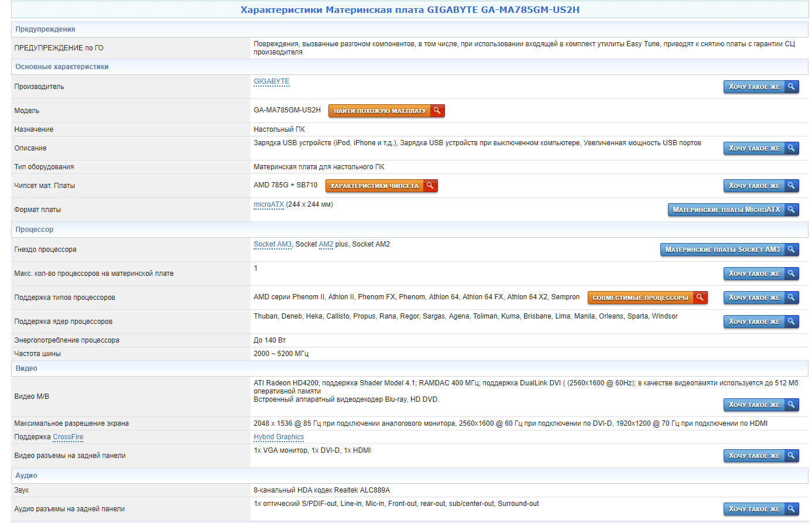Viewport: 812px width, 523px height.
Task: Click the label ПРЕДУПРЕЖДЕНИЕ по ГО
Action: 59,48
